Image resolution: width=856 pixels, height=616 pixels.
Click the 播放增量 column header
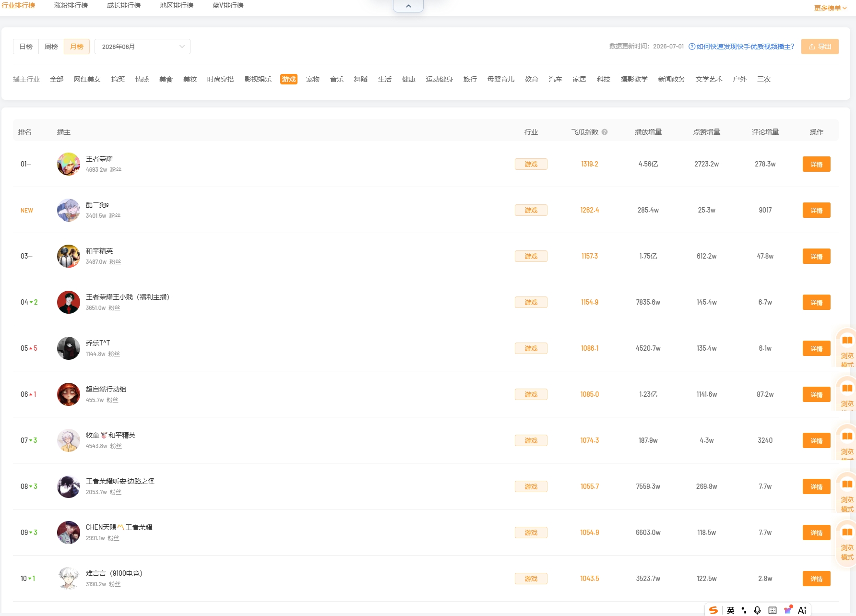(648, 132)
